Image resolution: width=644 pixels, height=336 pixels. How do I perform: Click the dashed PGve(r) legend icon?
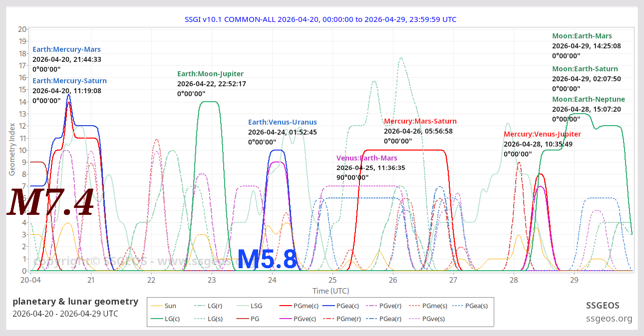coord(370,306)
